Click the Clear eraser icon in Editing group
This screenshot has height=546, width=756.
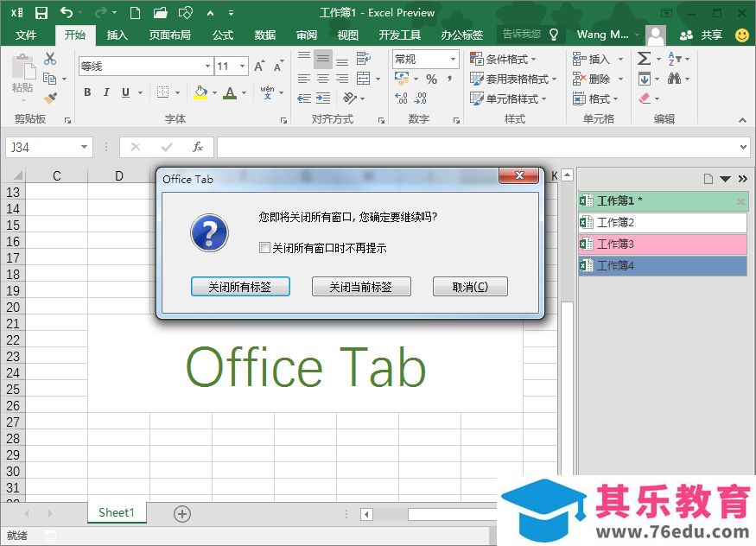[645, 98]
